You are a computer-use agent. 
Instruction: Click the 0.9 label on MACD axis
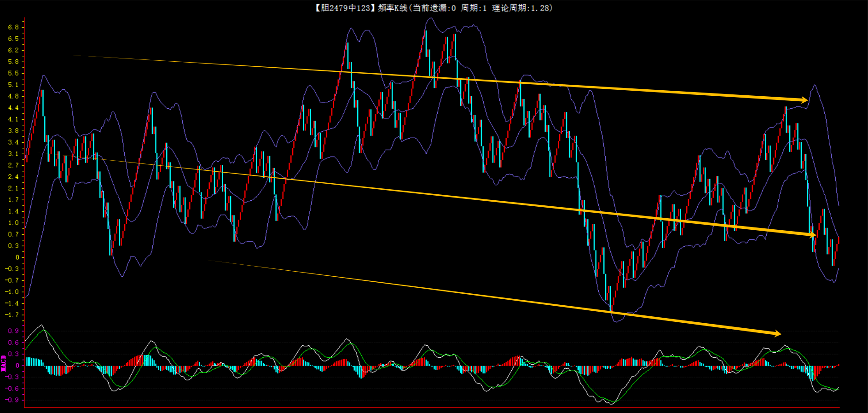tap(13, 331)
